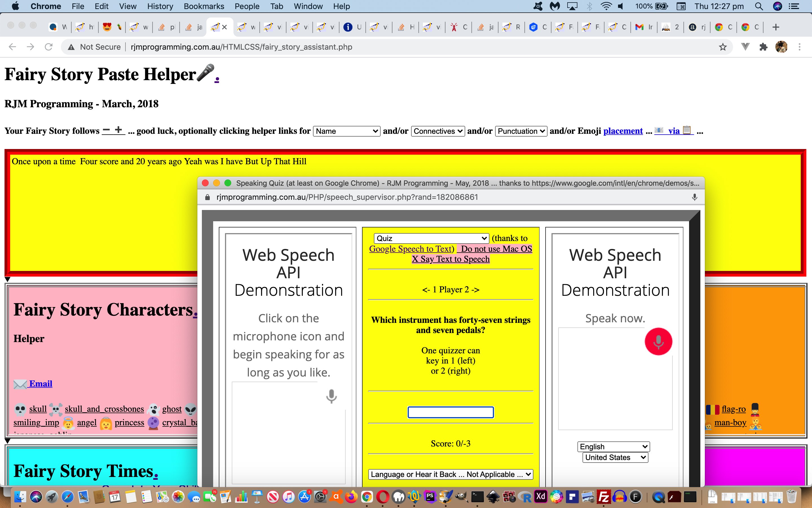This screenshot has height=508, width=812.
Task: Click the flag-ro link
Action: pos(734,409)
